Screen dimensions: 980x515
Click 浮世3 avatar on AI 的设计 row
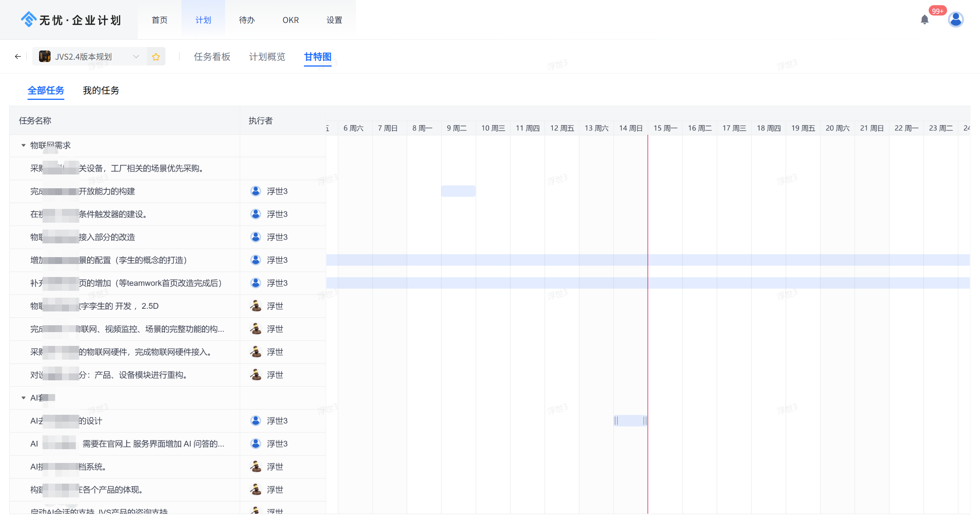pyautogui.click(x=255, y=420)
